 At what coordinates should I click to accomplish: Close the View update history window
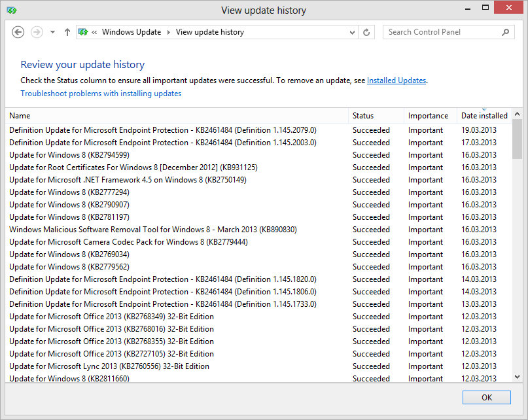(x=509, y=7)
